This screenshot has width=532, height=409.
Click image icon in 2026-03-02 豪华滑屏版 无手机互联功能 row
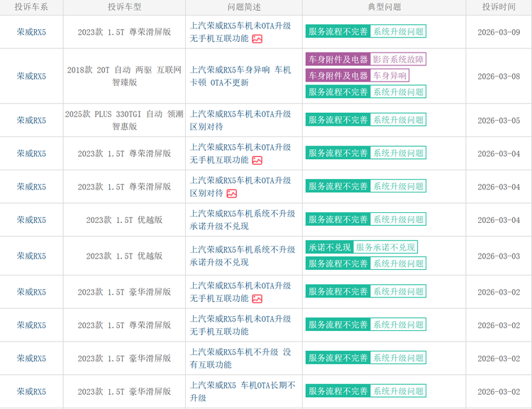257,299
